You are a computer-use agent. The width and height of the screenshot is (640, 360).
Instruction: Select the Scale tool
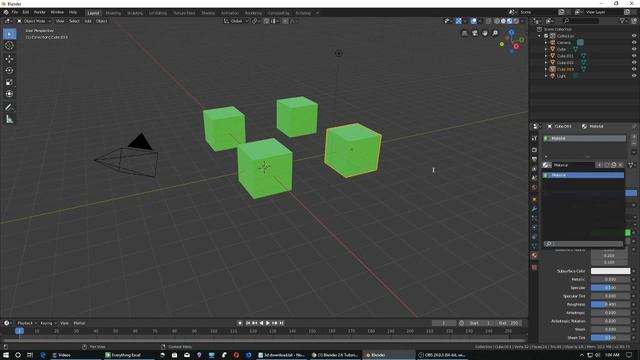(9, 82)
